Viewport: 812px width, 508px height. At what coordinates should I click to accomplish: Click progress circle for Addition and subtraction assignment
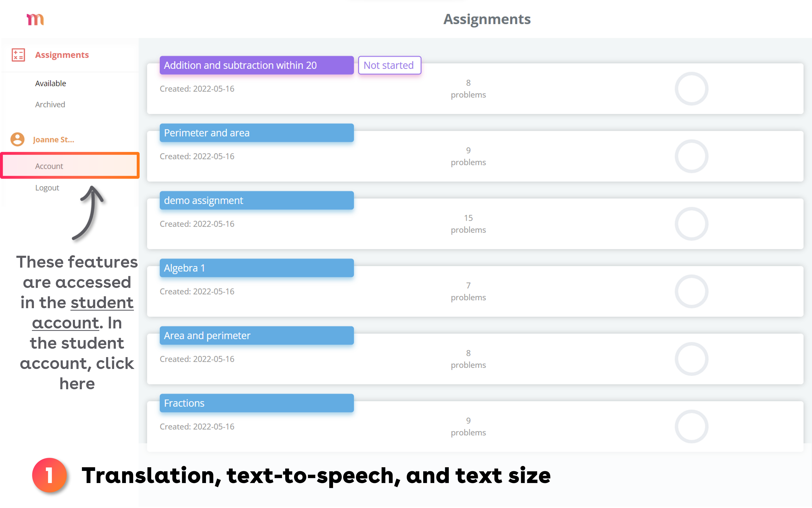691,89
